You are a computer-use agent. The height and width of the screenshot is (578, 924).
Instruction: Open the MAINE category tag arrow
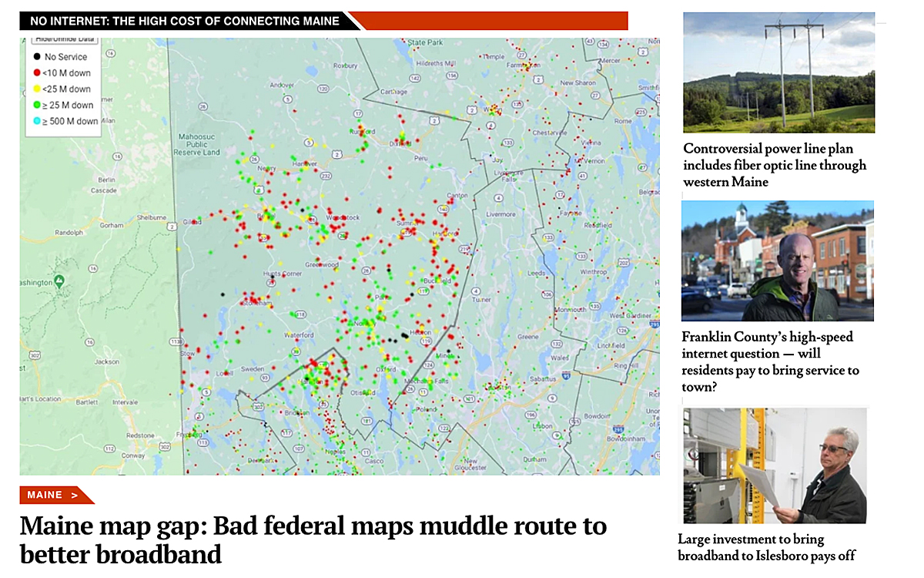click(x=75, y=495)
